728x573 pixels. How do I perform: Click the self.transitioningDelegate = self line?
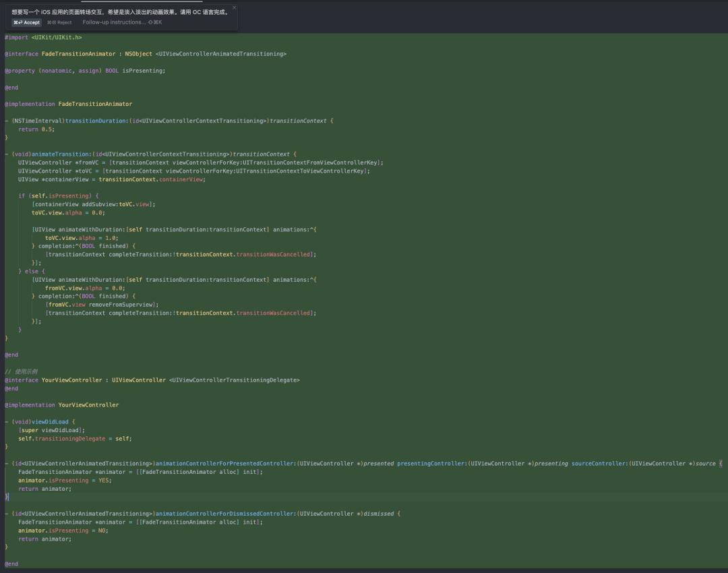coord(75,439)
